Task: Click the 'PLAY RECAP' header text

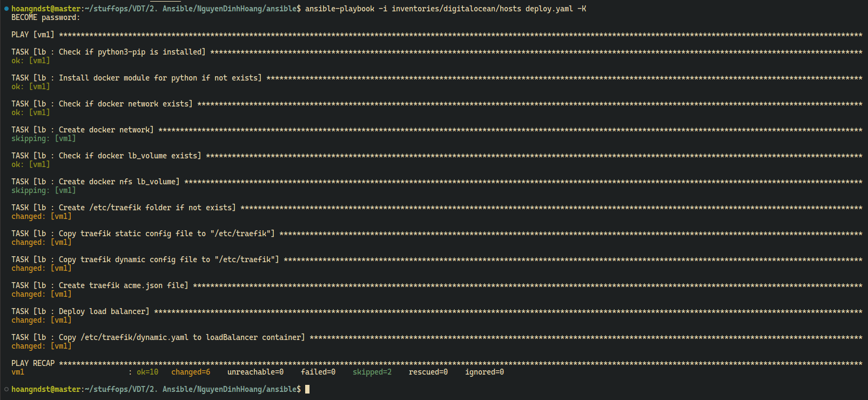Action: [33, 363]
